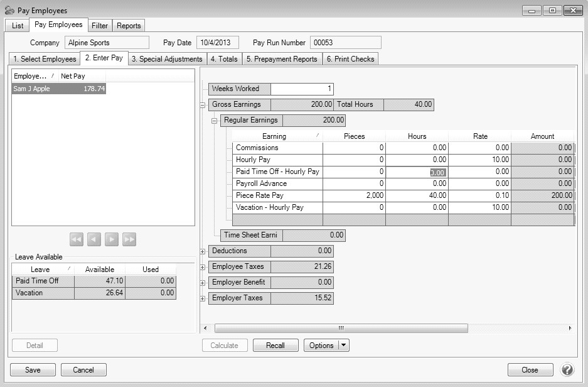Click the help question mark icon
The height and width of the screenshot is (387, 588).
tap(567, 369)
